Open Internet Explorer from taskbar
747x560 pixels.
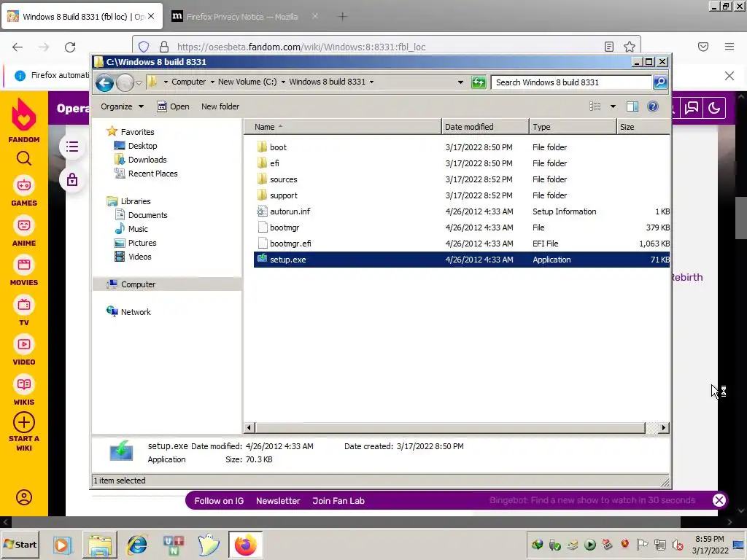click(x=137, y=545)
